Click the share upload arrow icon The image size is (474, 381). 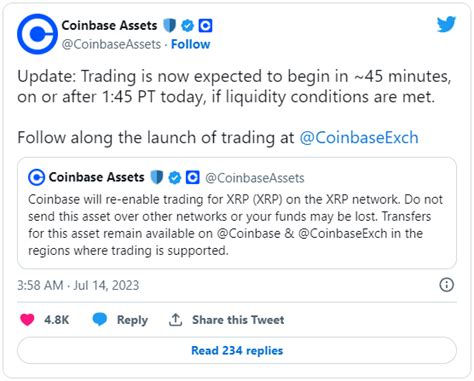tap(175, 320)
